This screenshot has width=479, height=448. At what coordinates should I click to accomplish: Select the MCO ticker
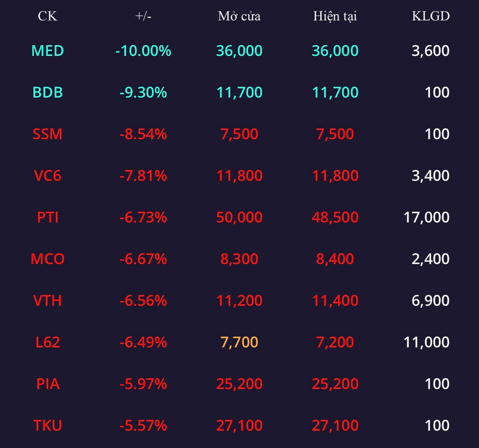point(48,259)
